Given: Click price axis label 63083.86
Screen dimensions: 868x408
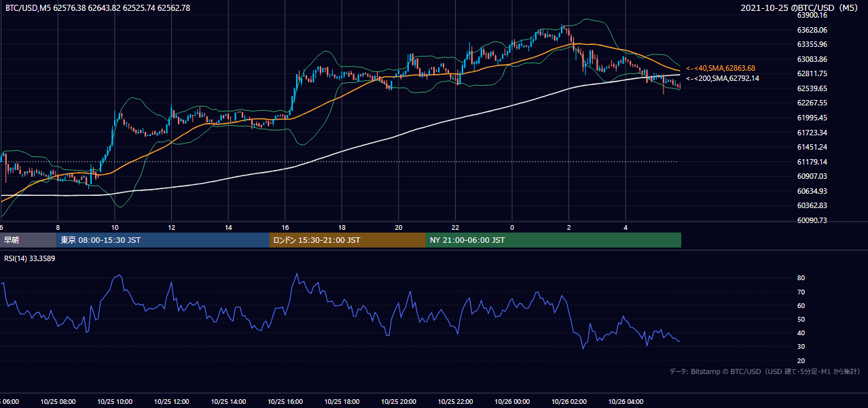Looking at the screenshot, I should click(x=812, y=59).
